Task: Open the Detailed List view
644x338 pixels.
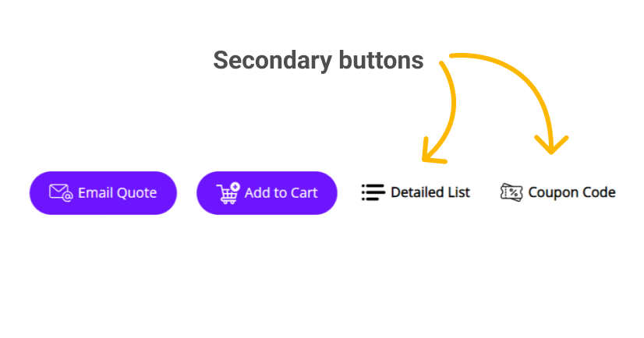Action: (416, 192)
